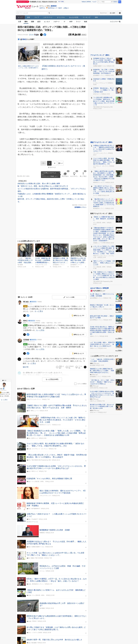Click Yomiuri Shimbun logo beside headline
Viewport: 138px width, 644px height.
pos(77,35)
